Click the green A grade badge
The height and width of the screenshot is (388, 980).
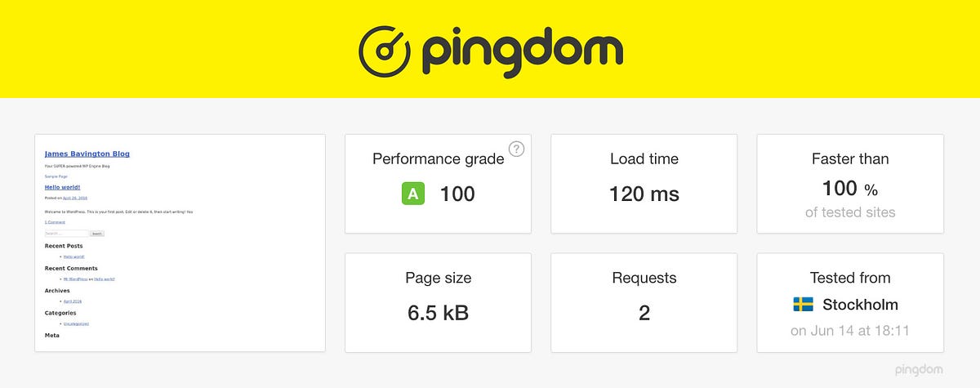point(413,194)
